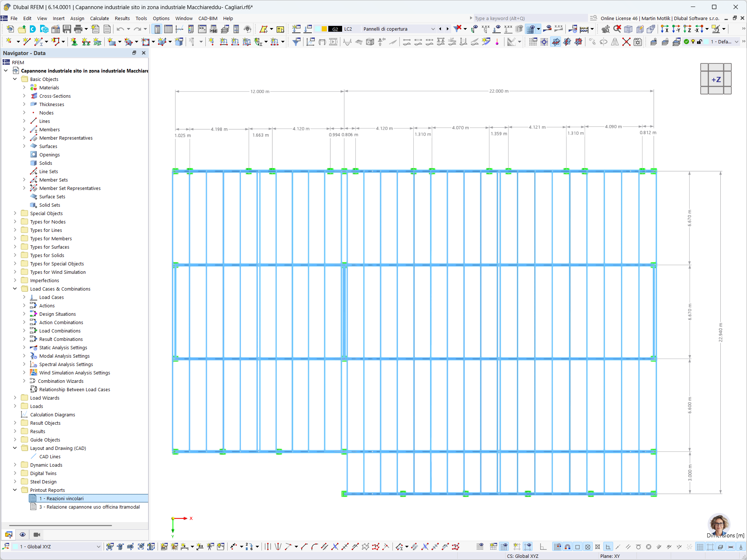Click the yellow load case color swatch

coord(324,29)
